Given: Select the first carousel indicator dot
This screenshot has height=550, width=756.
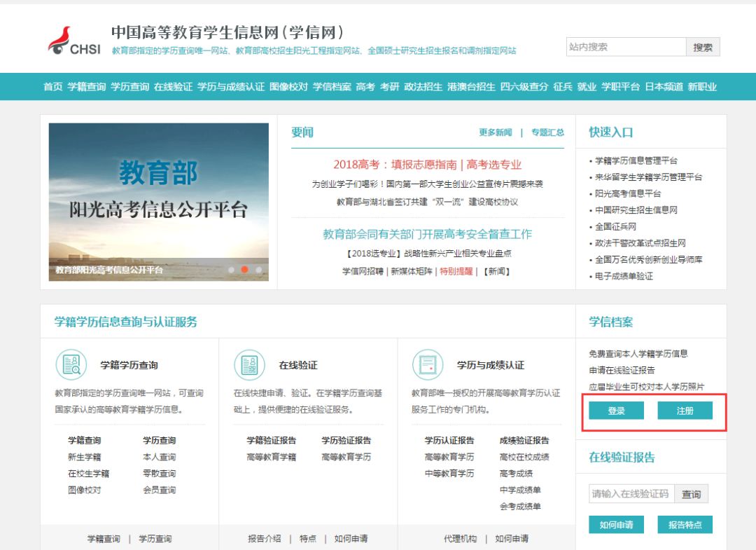Looking at the screenshot, I should (231, 269).
